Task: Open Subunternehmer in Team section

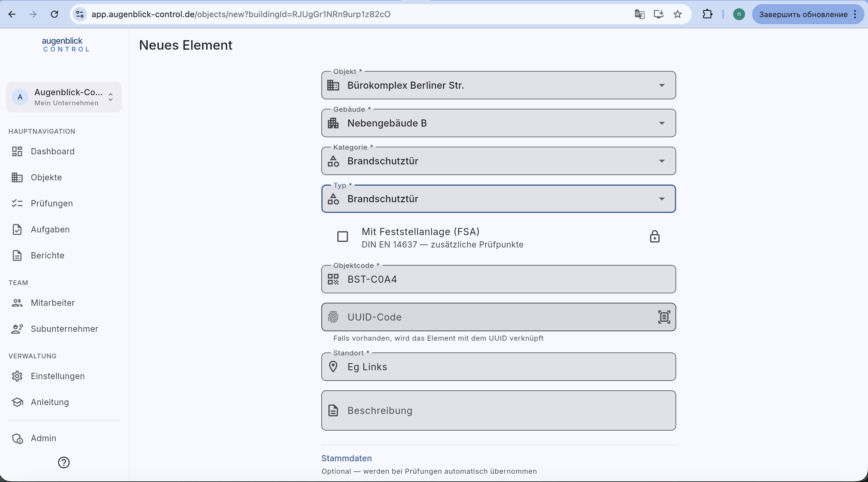Action: 64,329
